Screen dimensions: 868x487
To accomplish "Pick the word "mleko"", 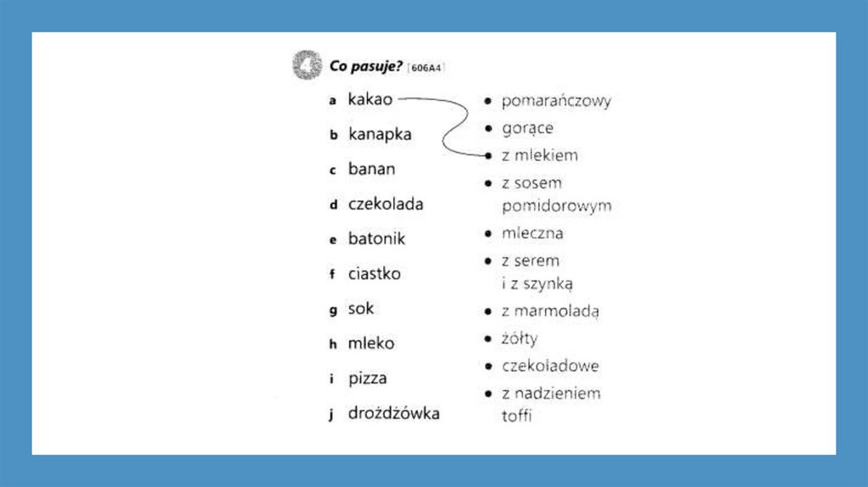I will (371, 344).
